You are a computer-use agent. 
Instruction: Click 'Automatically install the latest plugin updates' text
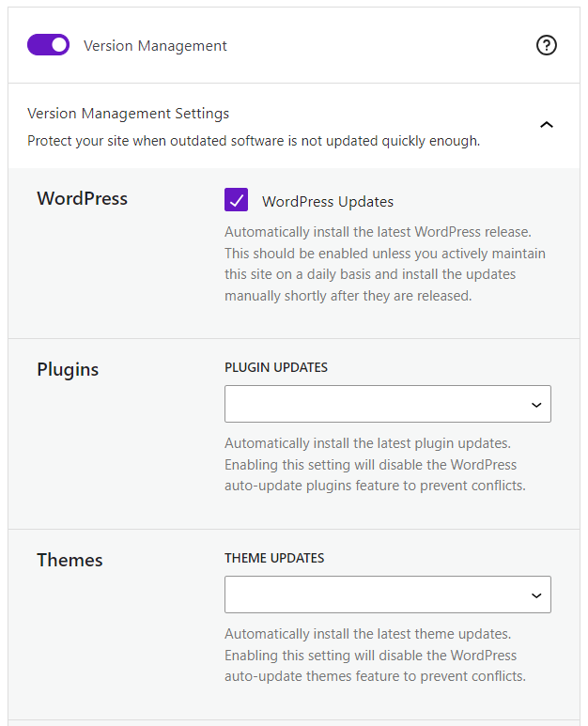coord(367,443)
